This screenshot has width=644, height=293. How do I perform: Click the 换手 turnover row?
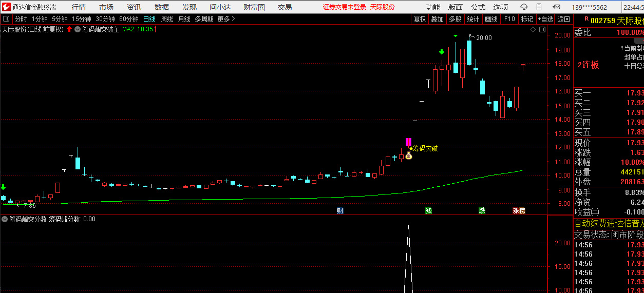[x=609, y=192]
